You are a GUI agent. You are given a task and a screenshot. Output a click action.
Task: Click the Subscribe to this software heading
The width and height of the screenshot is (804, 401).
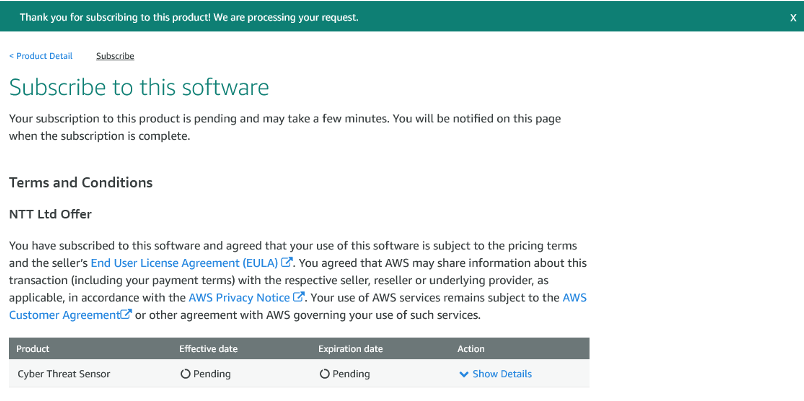[139, 87]
